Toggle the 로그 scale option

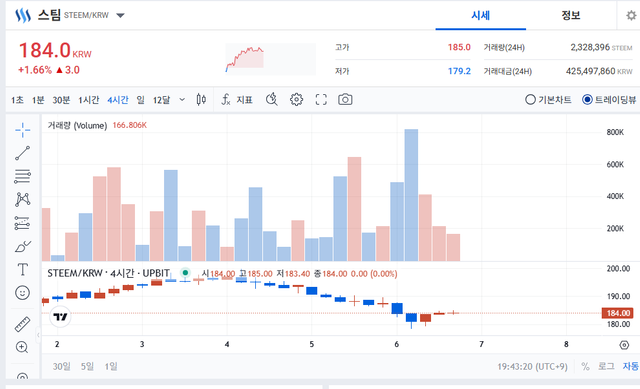606,366
